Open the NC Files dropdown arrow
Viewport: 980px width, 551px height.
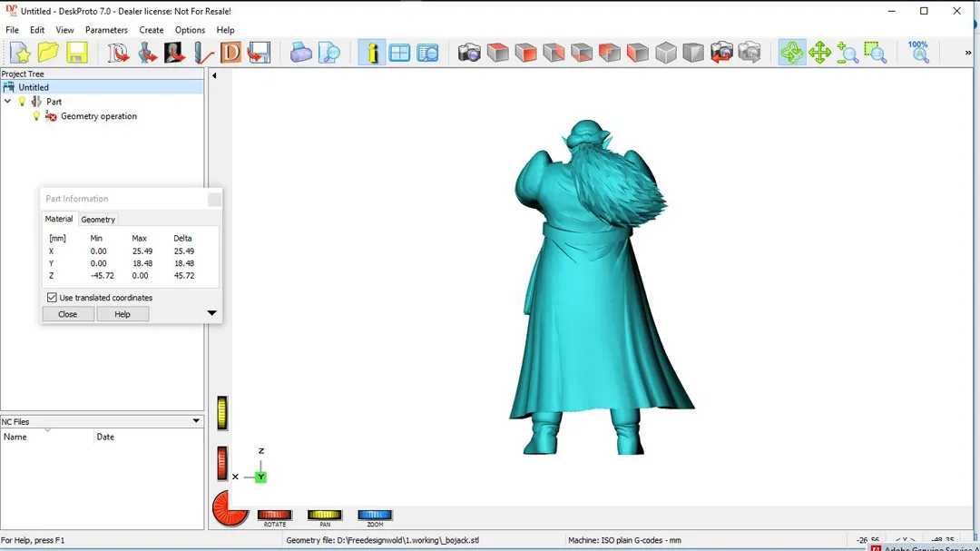[196, 421]
